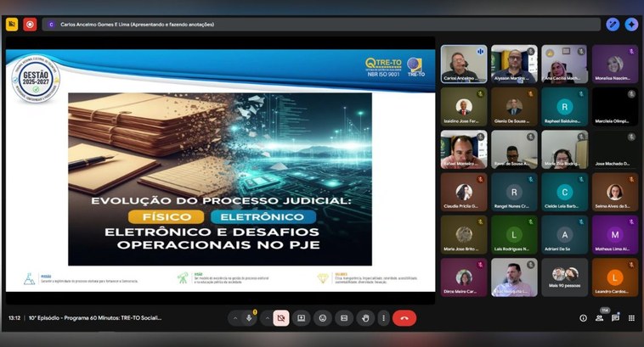Click muted mic icon on Lais Rodrigues tile

531,222
